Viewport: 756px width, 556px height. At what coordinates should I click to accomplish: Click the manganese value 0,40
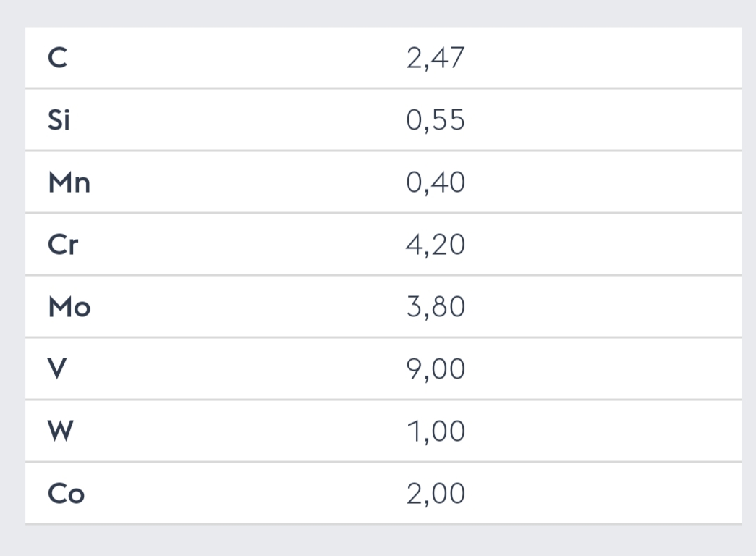(436, 182)
